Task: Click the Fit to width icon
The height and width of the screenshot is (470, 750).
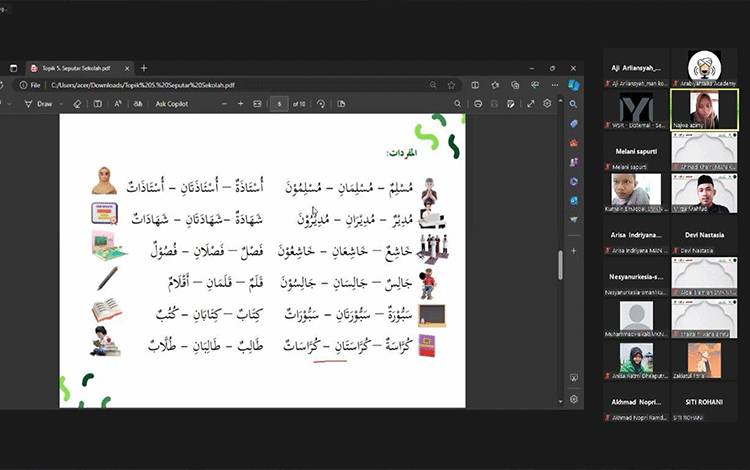Action: [x=257, y=104]
